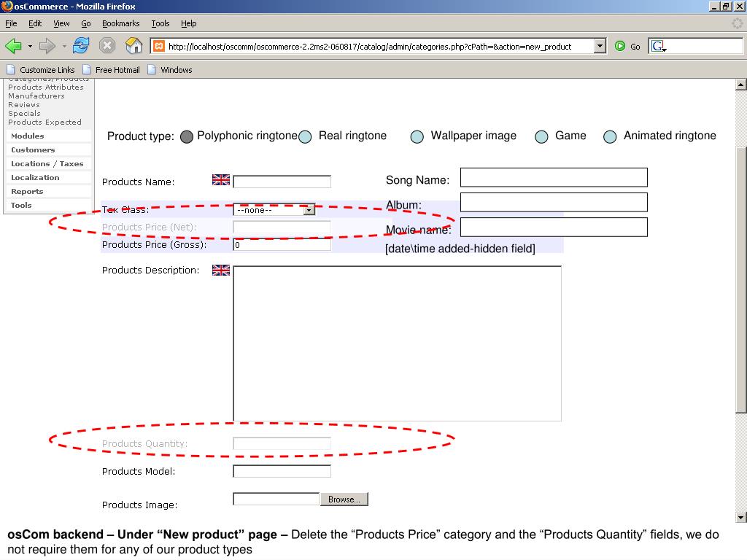
Task: Click the throbber activity icon in menu bar
Action: [x=737, y=23]
